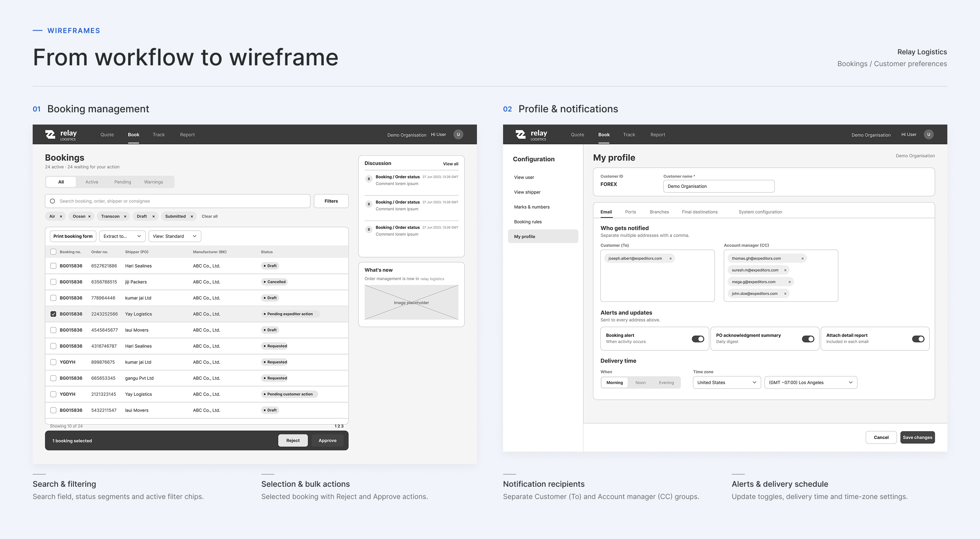Screen dimensions: 980x539
Task: Click the B avatar of first discussion item
Action: 369,179
